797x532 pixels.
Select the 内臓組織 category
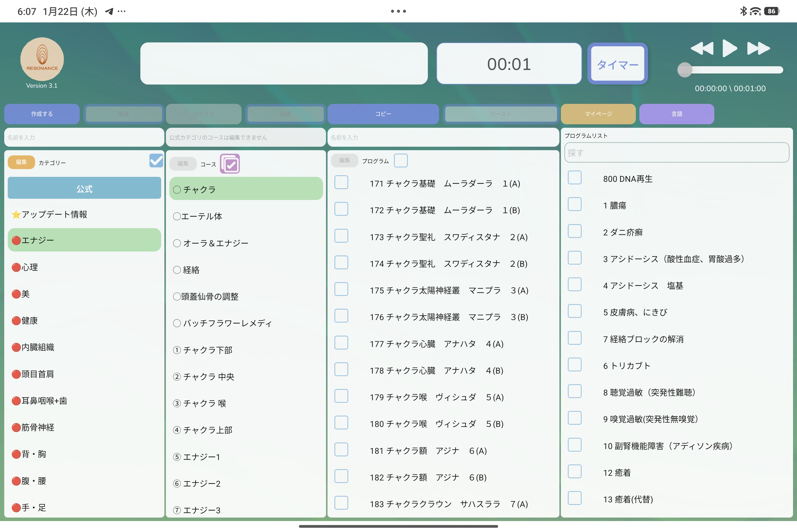pos(84,347)
